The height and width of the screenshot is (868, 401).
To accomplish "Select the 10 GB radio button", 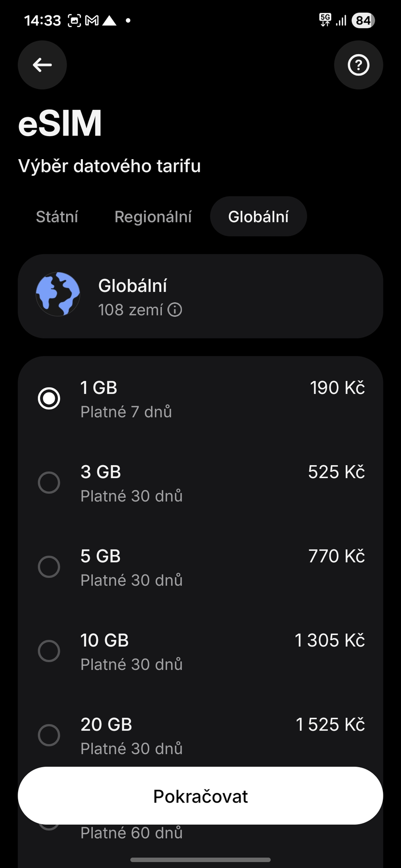I will [x=49, y=651].
